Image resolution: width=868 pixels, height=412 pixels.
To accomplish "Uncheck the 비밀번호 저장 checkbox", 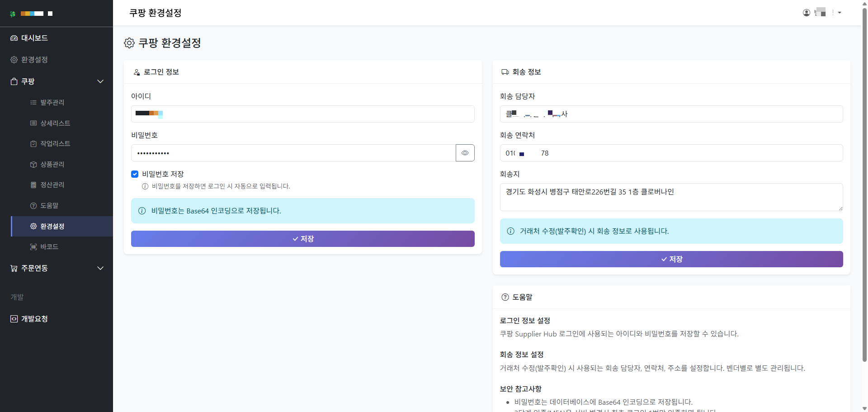I will click(x=135, y=174).
